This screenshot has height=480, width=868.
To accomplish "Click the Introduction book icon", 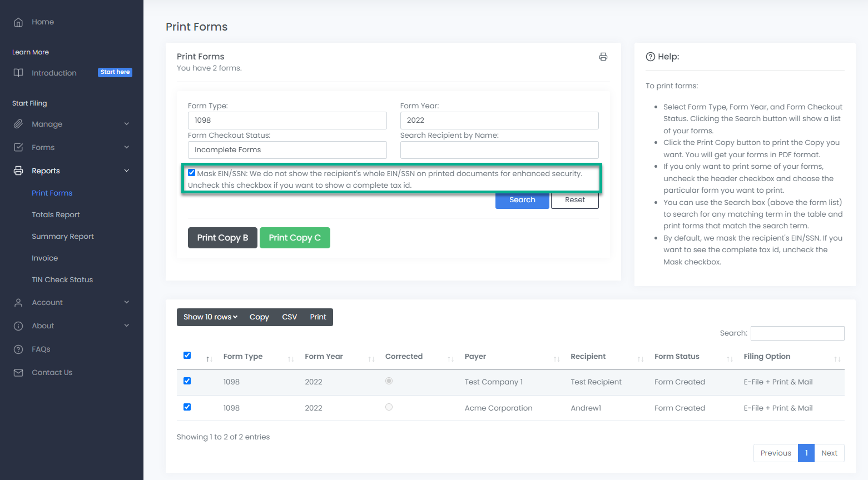I will pos(18,73).
